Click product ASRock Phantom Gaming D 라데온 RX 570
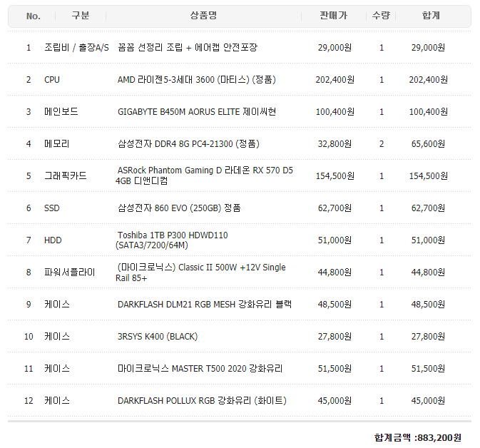480x448 pixels. [204, 175]
